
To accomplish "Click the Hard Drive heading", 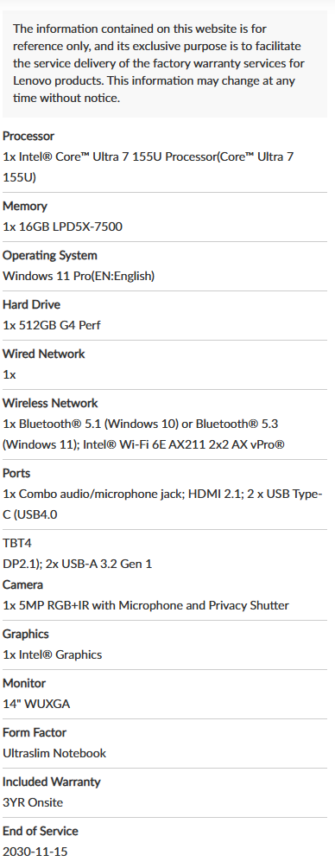I will click(31, 305).
